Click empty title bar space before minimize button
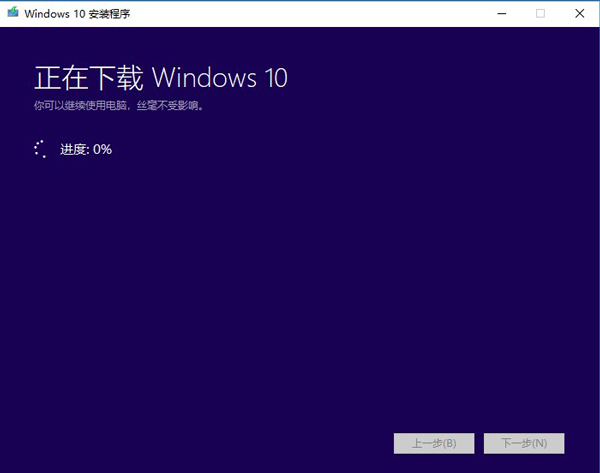 pyautogui.click(x=350, y=13)
